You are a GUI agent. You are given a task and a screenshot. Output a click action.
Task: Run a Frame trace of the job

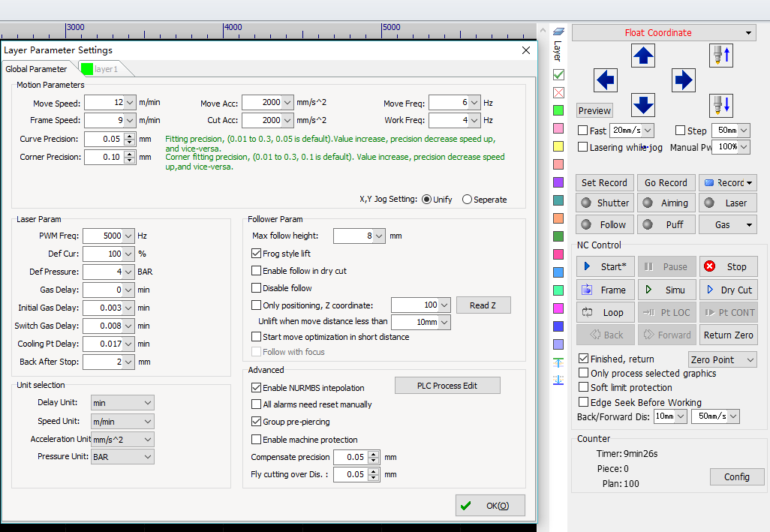pyautogui.click(x=605, y=289)
